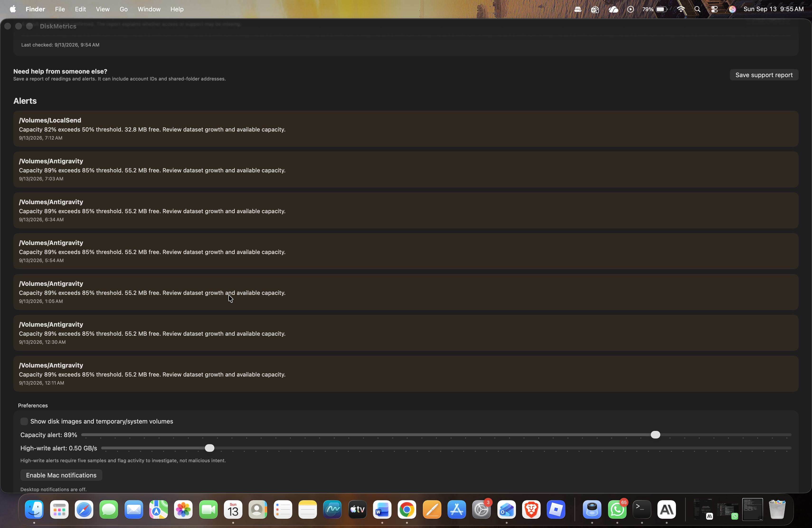The image size is (812, 528).
Task: Open the Trash in the dock
Action: (777, 509)
